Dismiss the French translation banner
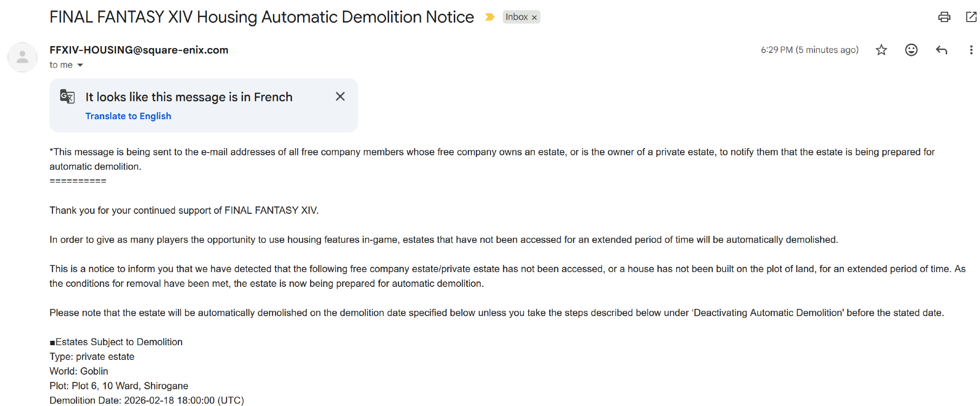 pos(340,97)
